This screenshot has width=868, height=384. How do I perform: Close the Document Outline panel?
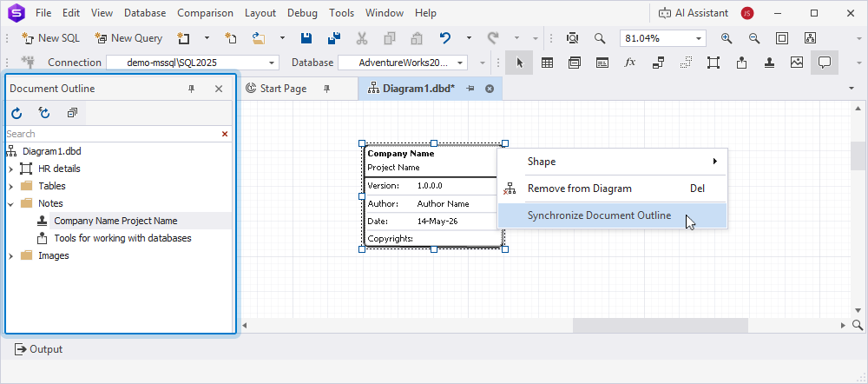click(219, 89)
